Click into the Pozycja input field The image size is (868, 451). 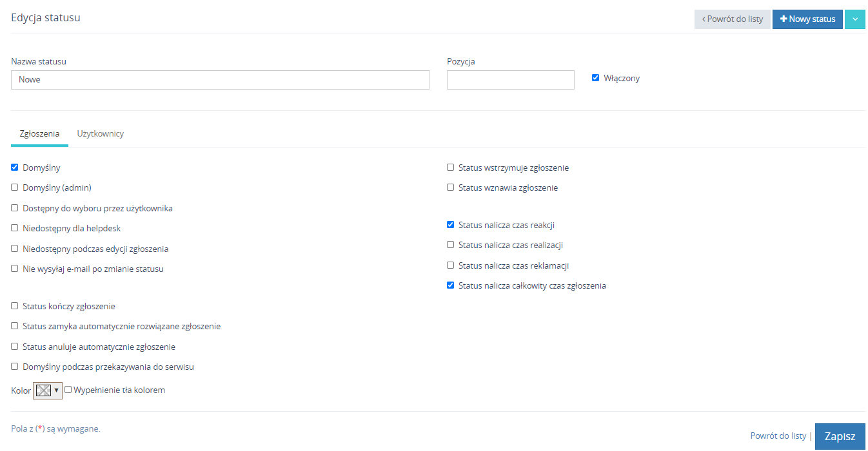pyautogui.click(x=511, y=80)
